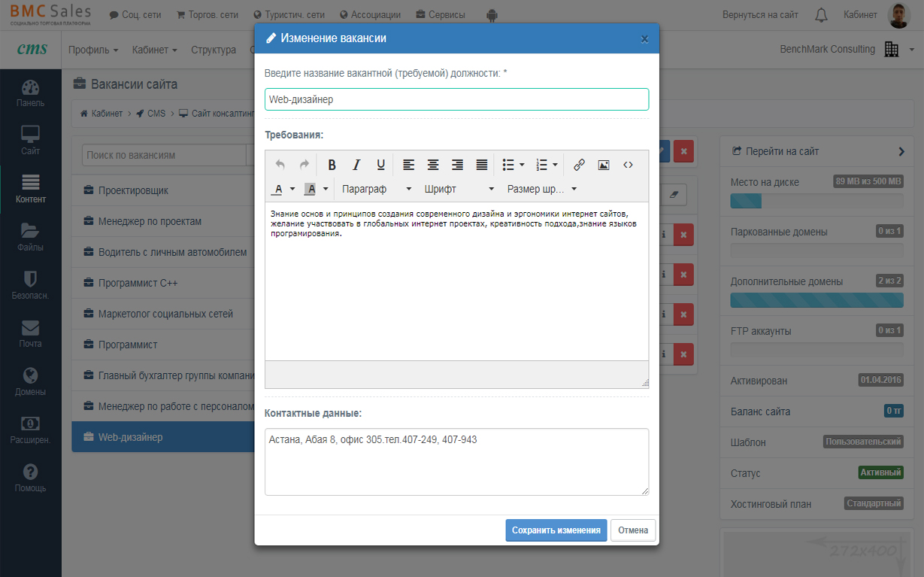Click the notifications bell icon
Image resolution: width=924 pixels, height=577 pixels.
(821, 15)
